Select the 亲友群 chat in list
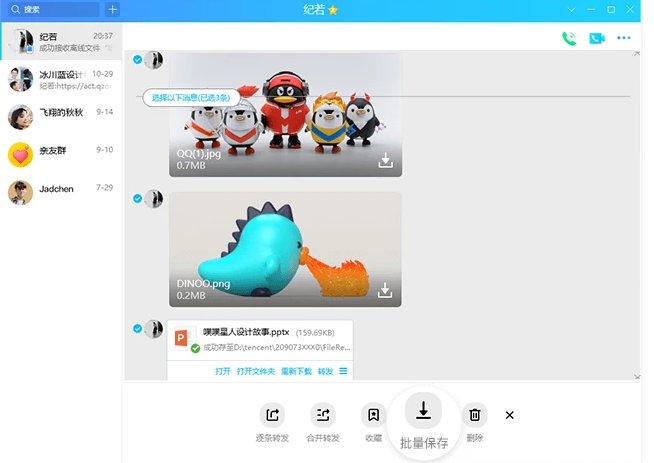This screenshot has height=463, width=654. (60, 154)
